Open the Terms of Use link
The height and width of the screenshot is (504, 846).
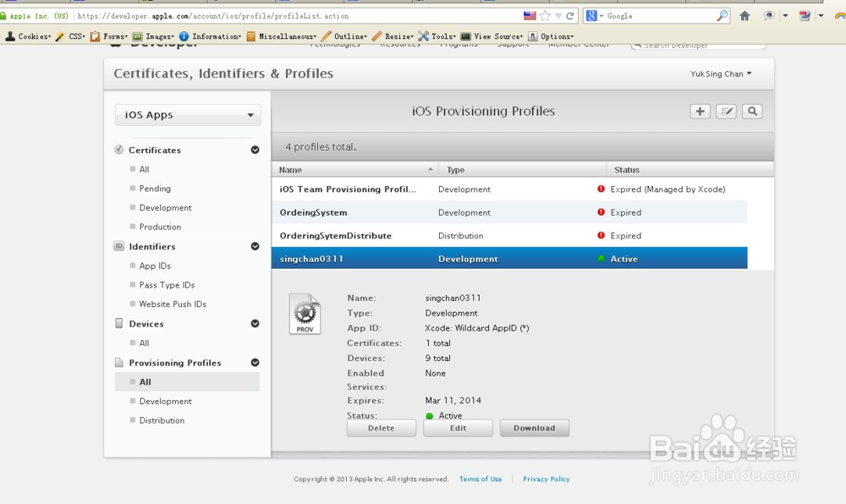coord(481,479)
